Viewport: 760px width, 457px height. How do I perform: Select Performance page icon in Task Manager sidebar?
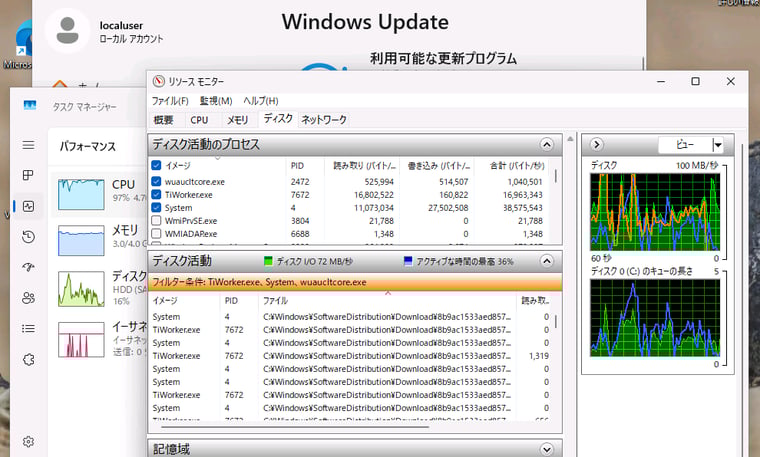pos(28,206)
